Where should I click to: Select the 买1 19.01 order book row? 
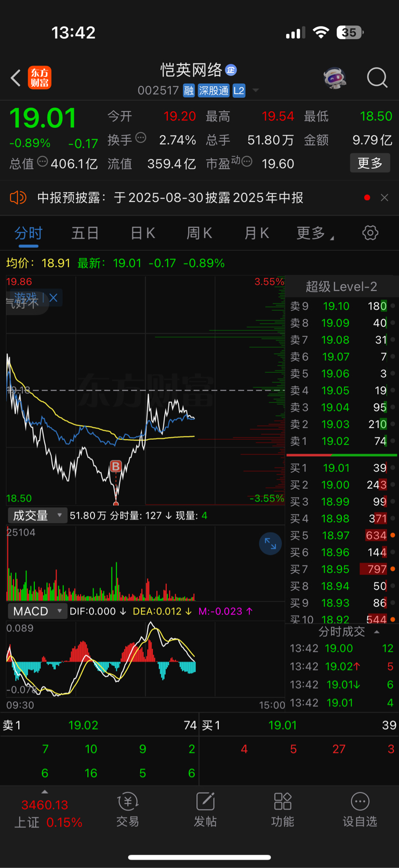coord(341,468)
